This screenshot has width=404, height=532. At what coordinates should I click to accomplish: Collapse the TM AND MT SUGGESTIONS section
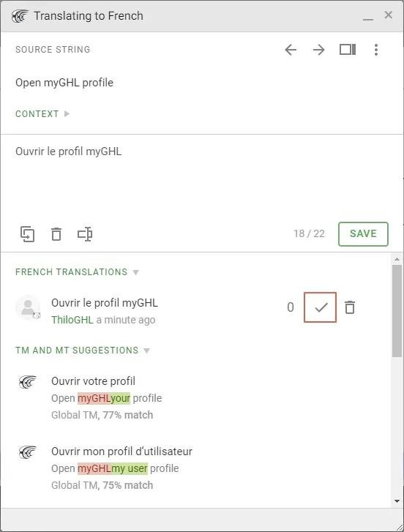(x=83, y=351)
